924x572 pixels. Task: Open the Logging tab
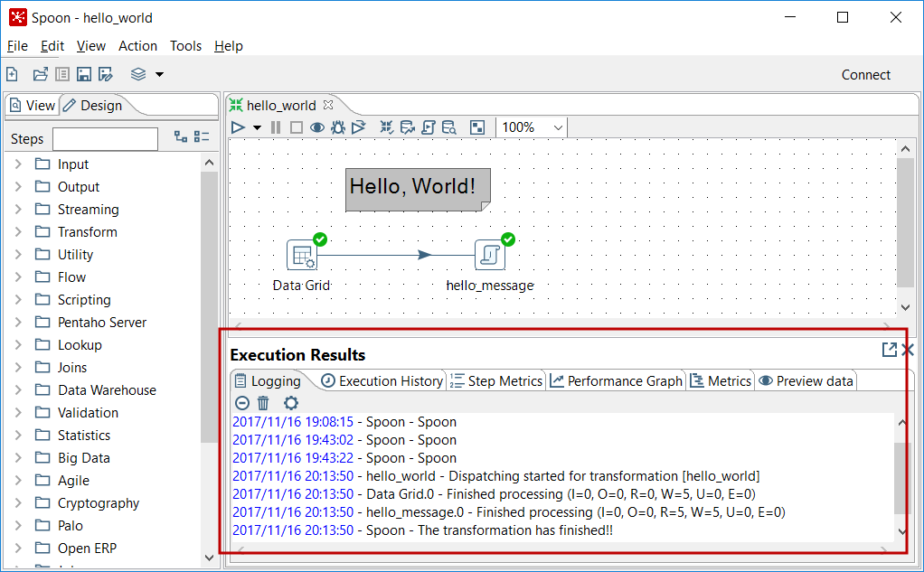pyautogui.click(x=269, y=381)
